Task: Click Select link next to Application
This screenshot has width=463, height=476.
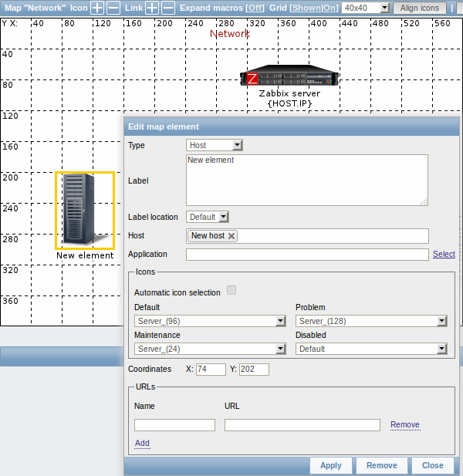Action: [x=444, y=254]
